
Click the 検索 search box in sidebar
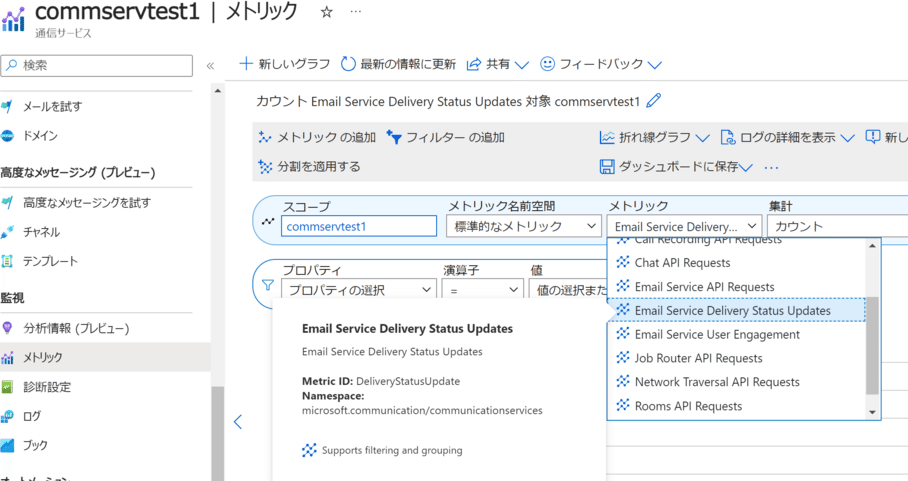(97, 65)
